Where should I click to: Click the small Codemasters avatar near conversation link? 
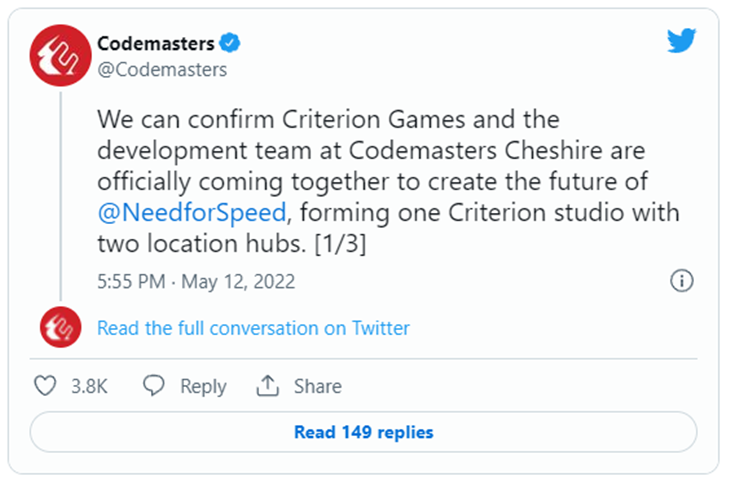click(61, 327)
